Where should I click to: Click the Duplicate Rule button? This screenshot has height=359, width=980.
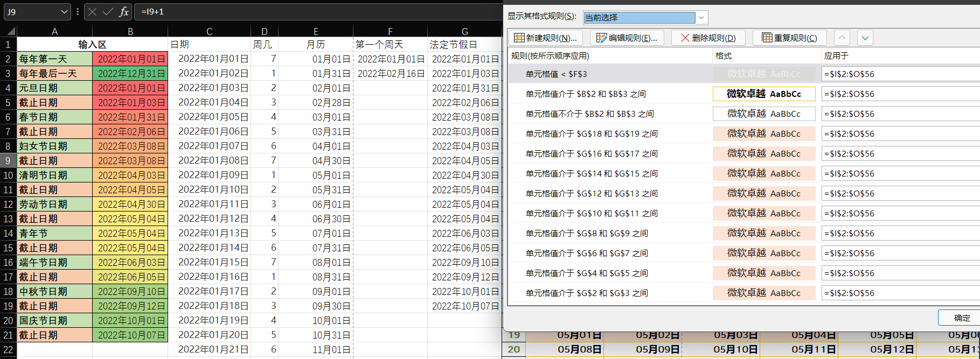[x=789, y=38]
